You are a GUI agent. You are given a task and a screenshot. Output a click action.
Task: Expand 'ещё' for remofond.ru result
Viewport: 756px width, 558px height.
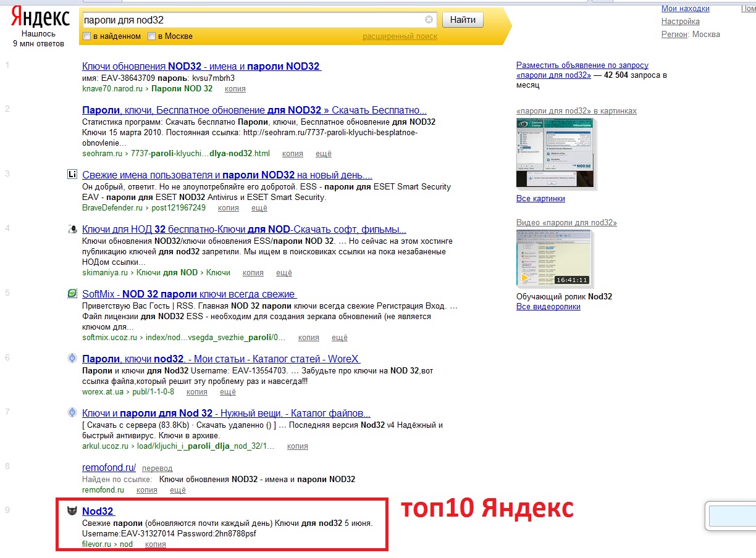pos(178,490)
